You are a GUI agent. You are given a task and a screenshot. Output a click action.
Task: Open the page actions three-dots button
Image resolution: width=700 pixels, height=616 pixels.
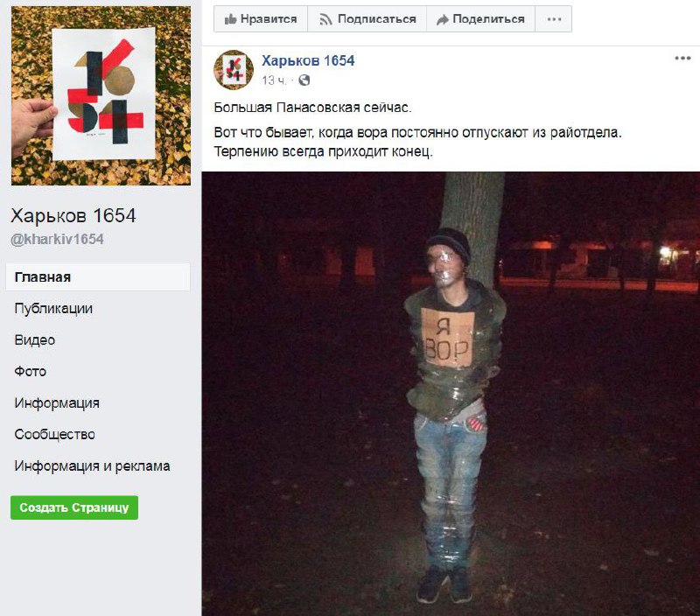point(554,19)
